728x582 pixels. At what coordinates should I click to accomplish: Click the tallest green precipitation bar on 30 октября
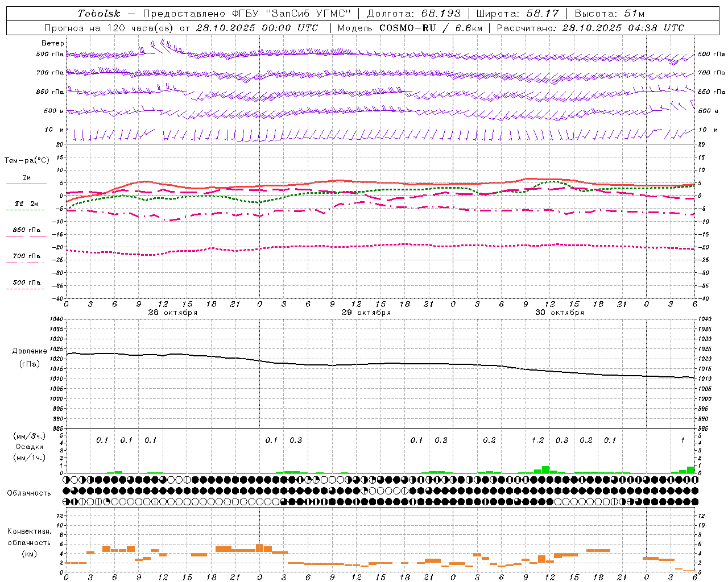point(545,469)
